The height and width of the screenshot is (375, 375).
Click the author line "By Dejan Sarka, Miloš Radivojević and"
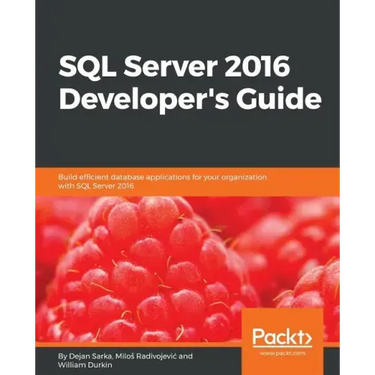[x=125, y=356]
